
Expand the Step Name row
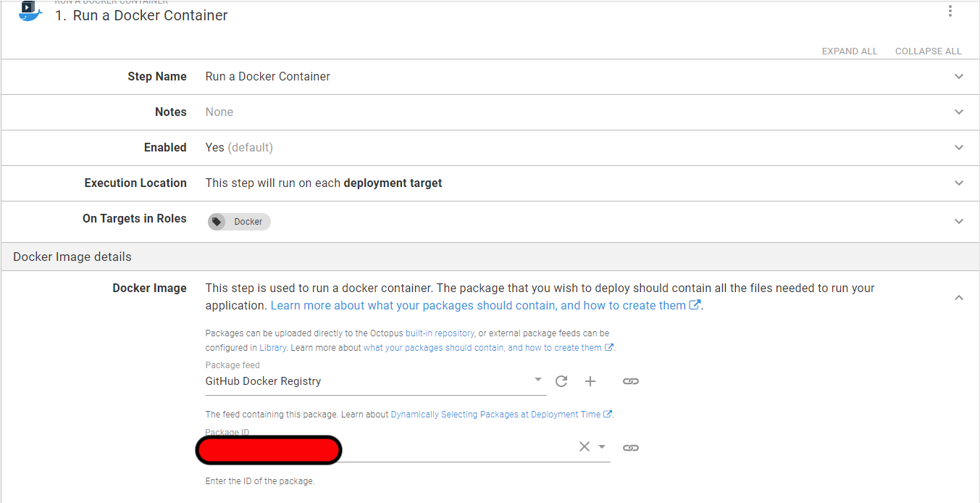[959, 76]
